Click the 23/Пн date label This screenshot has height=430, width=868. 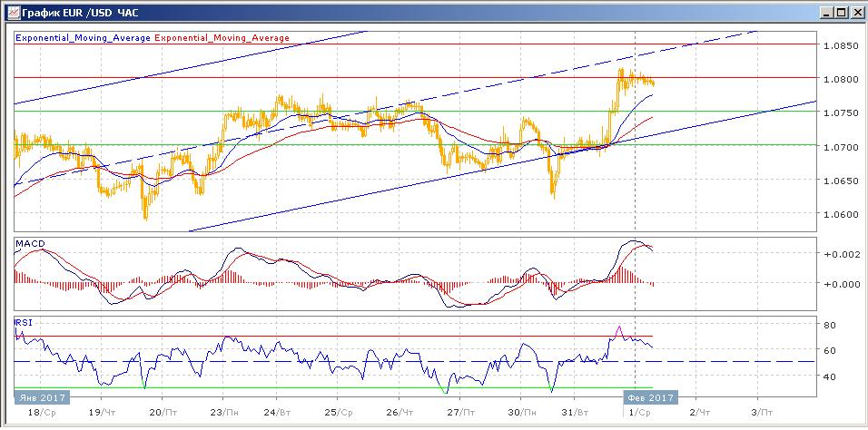tap(225, 413)
